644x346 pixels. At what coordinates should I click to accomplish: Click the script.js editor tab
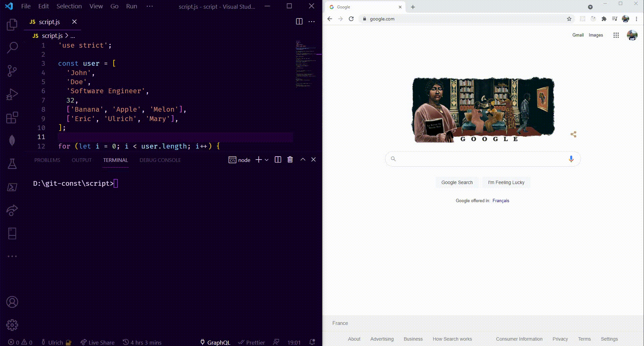pos(50,22)
